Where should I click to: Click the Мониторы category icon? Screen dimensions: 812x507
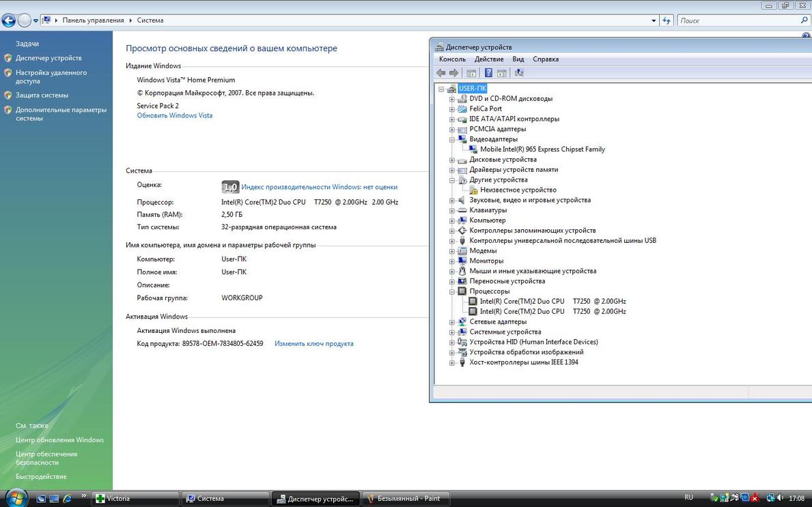coord(462,261)
